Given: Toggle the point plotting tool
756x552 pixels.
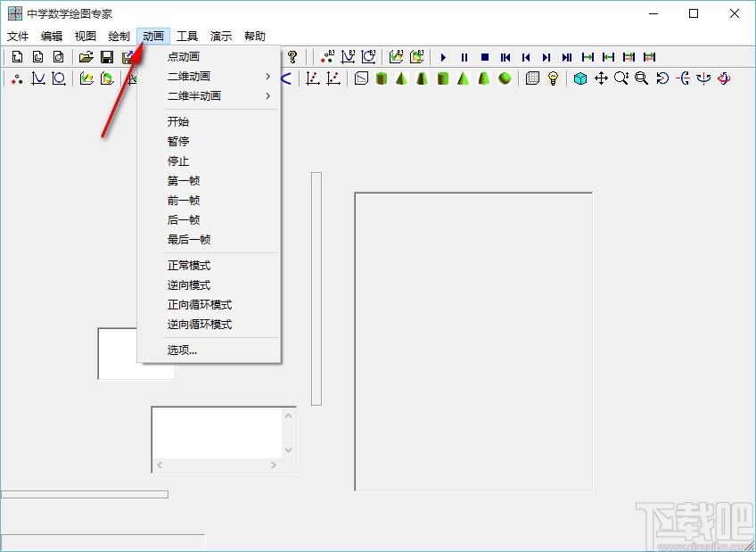Looking at the screenshot, I should coord(17,78).
